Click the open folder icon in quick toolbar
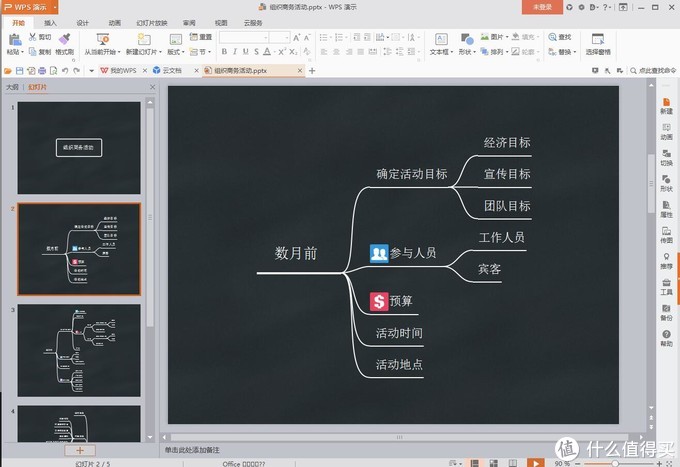The height and width of the screenshot is (467, 680). click(x=8, y=71)
